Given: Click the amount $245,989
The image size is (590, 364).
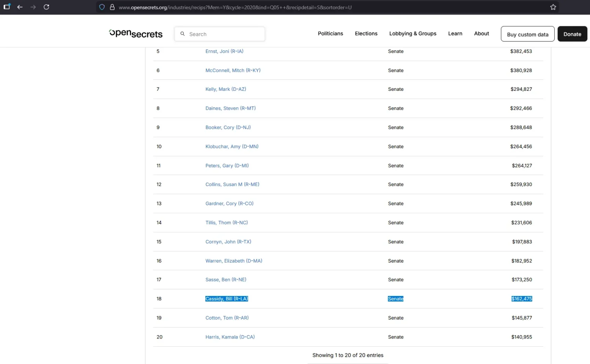Looking at the screenshot, I should click(521, 204).
